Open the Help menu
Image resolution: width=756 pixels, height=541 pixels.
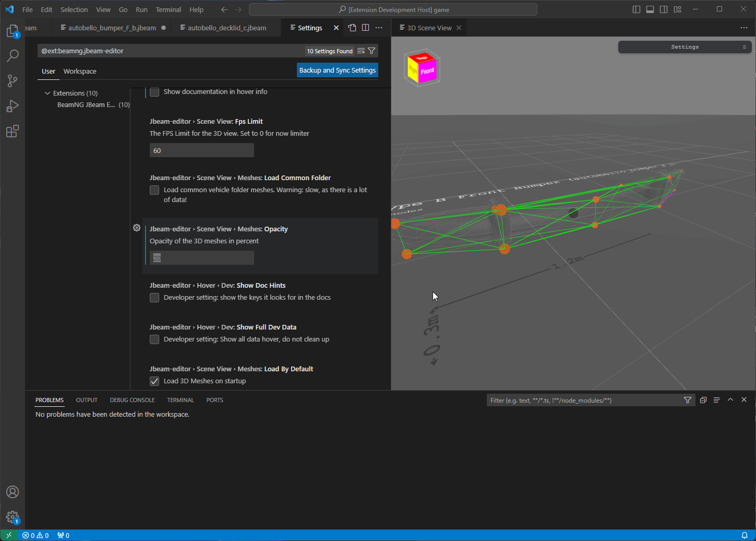click(197, 9)
